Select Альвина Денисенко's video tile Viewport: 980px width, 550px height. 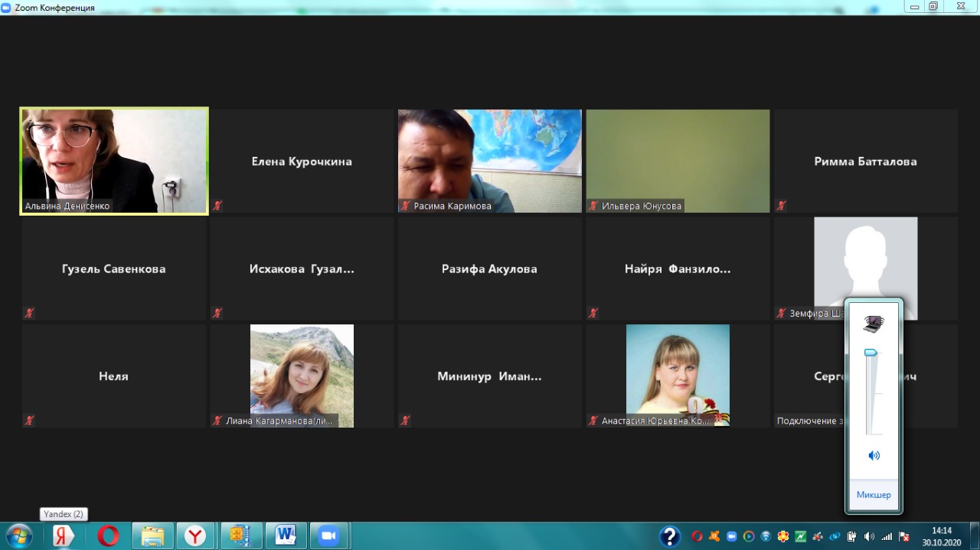[114, 161]
